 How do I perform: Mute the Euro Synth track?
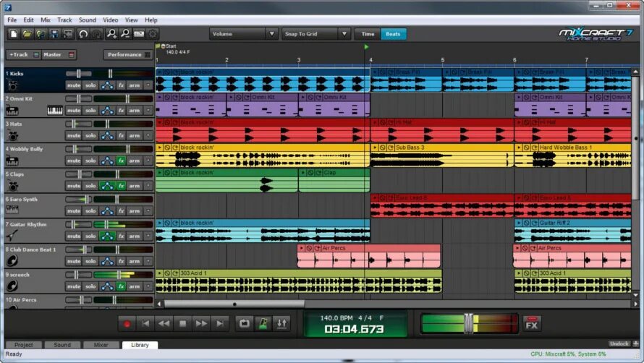click(x=74, y=210)
